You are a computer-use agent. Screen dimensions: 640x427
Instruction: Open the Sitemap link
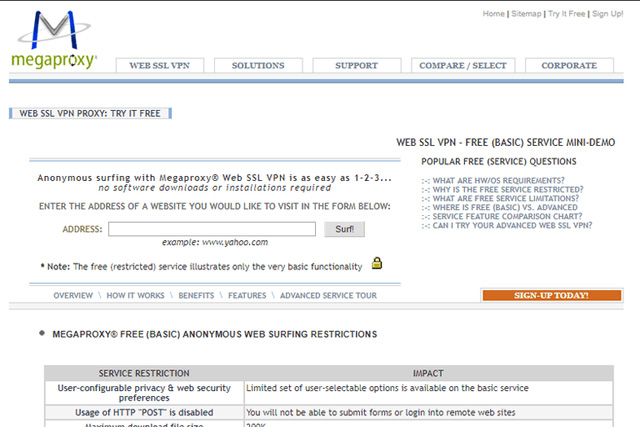coord(526,14)
